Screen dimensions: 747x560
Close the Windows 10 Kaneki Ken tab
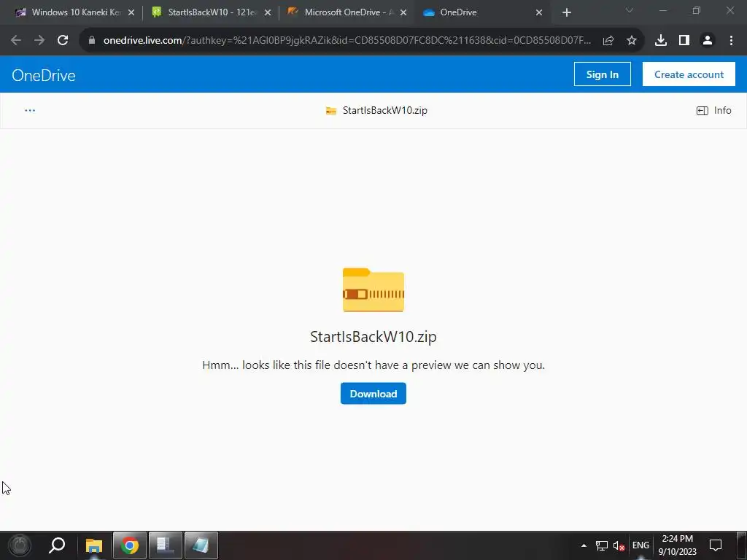click(131, 13)
